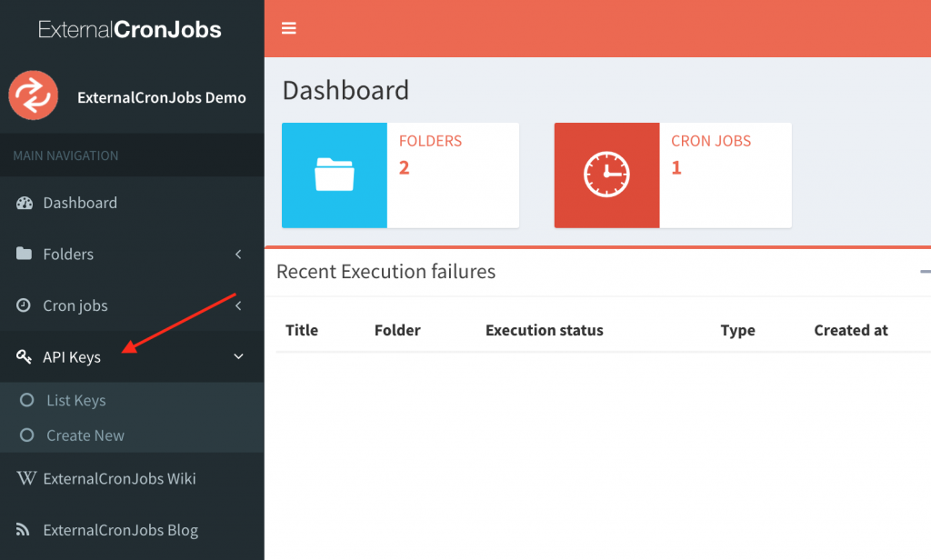
Task: Click the Cron jobs clock icon in sidebar
Action: coord(23,305)
